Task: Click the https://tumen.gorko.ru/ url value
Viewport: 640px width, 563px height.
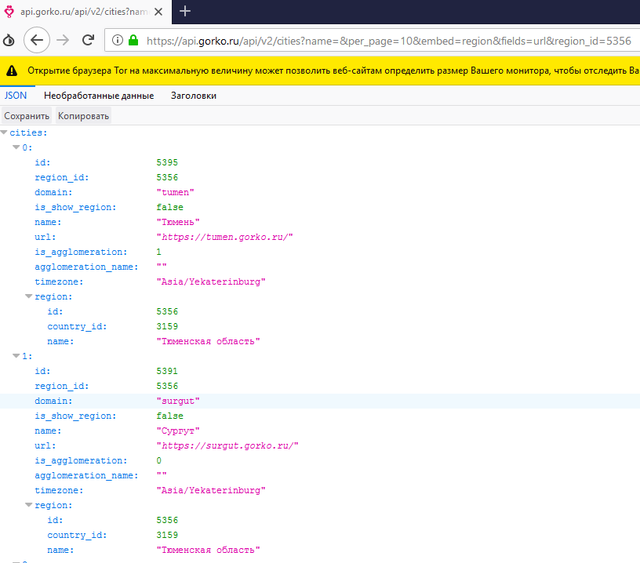Action: [224, 237]
